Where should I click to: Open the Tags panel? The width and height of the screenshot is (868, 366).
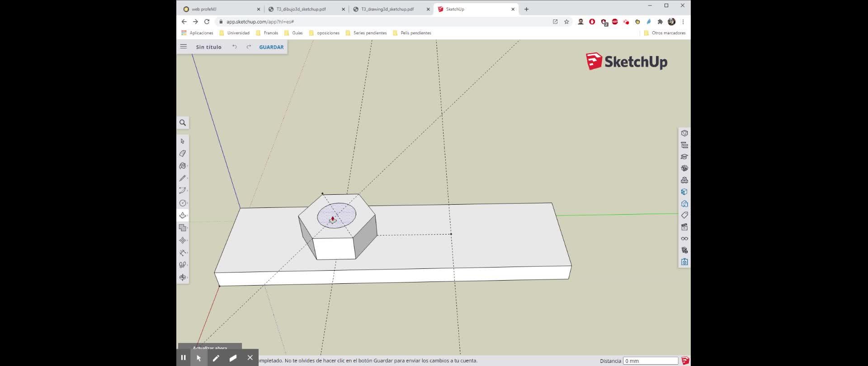[684, 215]
